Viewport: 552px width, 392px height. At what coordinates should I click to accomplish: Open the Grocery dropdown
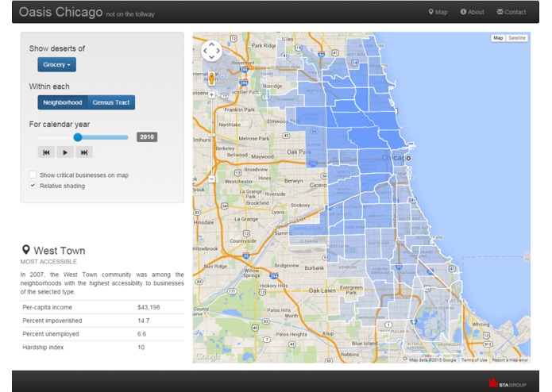56,65
